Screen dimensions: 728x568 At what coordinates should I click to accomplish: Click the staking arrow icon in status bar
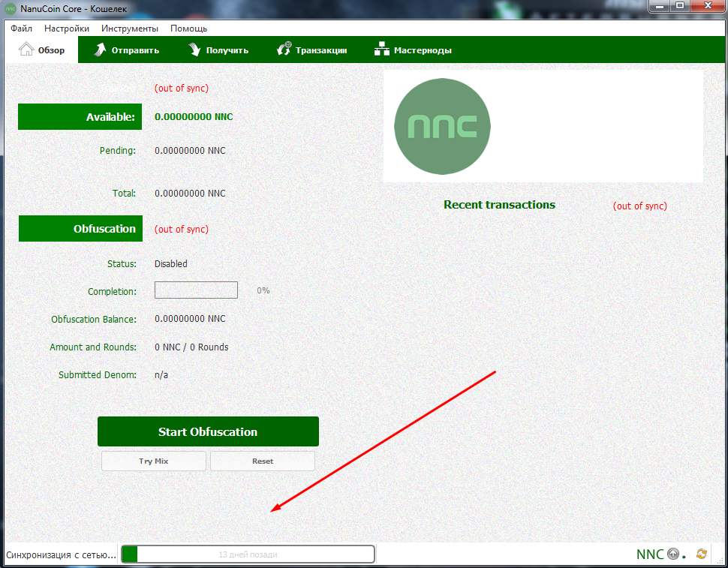point(673,554)
